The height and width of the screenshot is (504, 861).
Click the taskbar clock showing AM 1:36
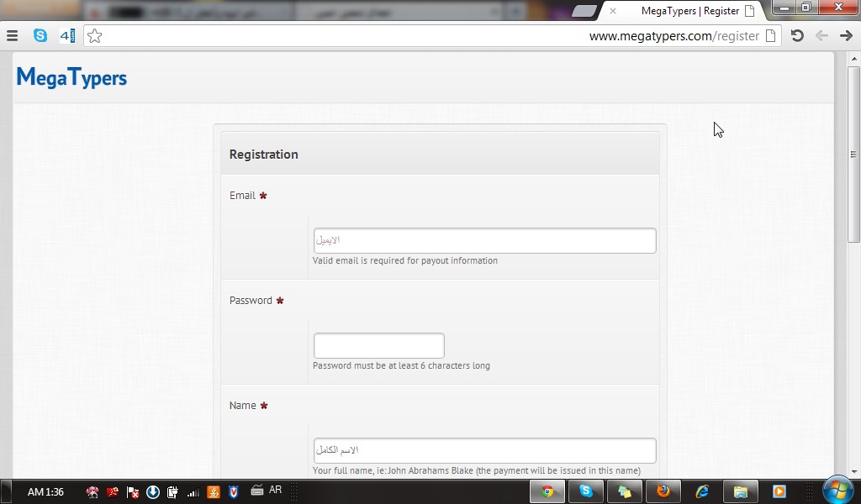[x=45, y=492]
